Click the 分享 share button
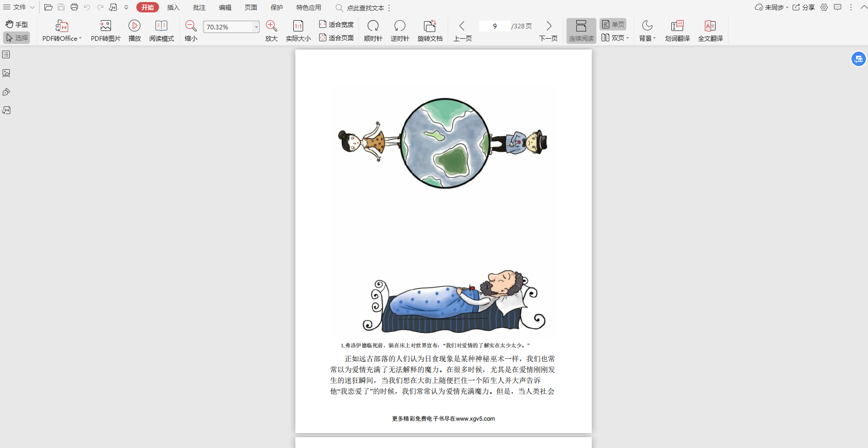 pos(804,7)
